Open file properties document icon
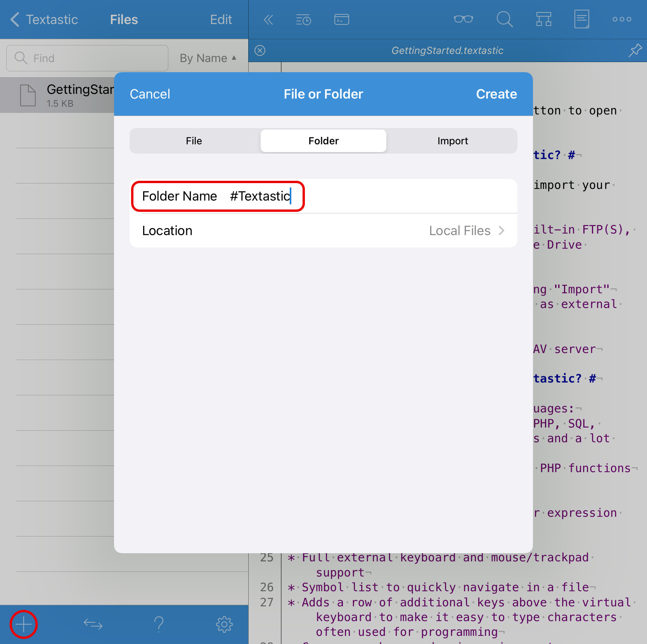Viewport: 647px width, 644px height. click(582, 19)
